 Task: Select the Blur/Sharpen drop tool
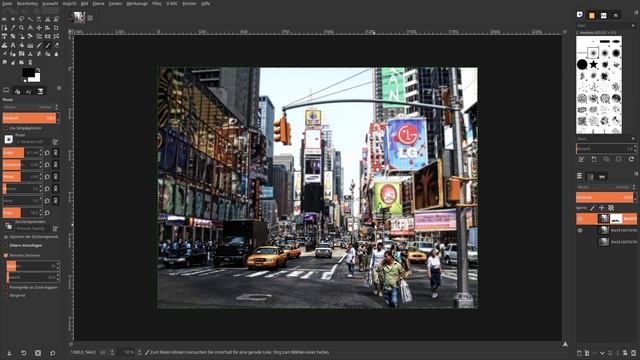(x=56, y=53)
